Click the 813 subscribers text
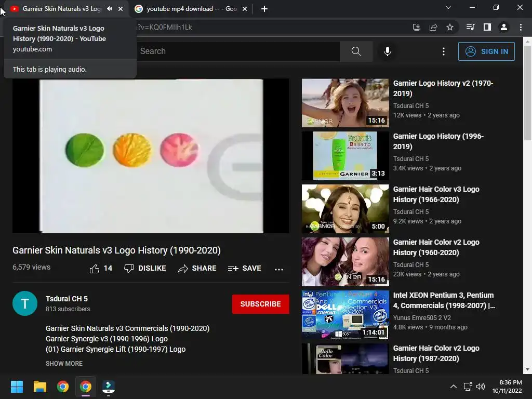Viewport: 532px width, 399px height. [68, 309]
